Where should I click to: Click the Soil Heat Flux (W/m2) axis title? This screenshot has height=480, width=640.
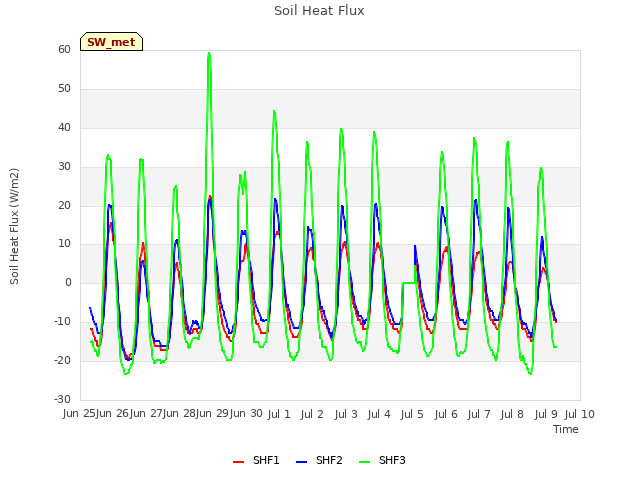coord(14,226)
